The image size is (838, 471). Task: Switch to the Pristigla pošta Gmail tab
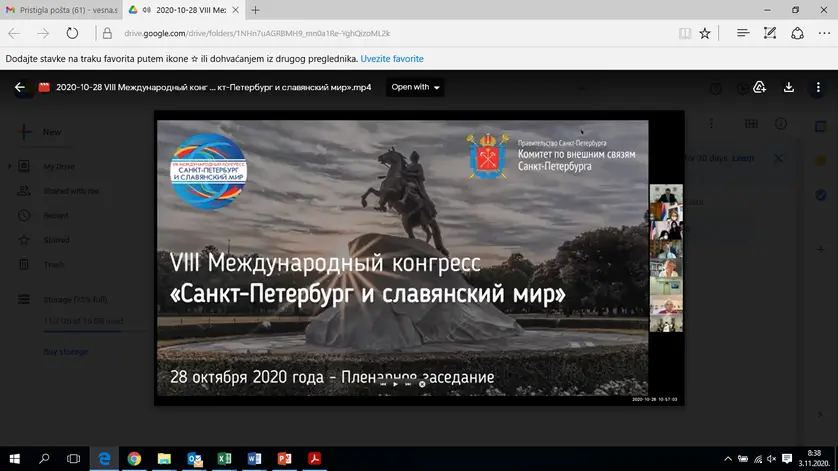(x=60, y=9)
